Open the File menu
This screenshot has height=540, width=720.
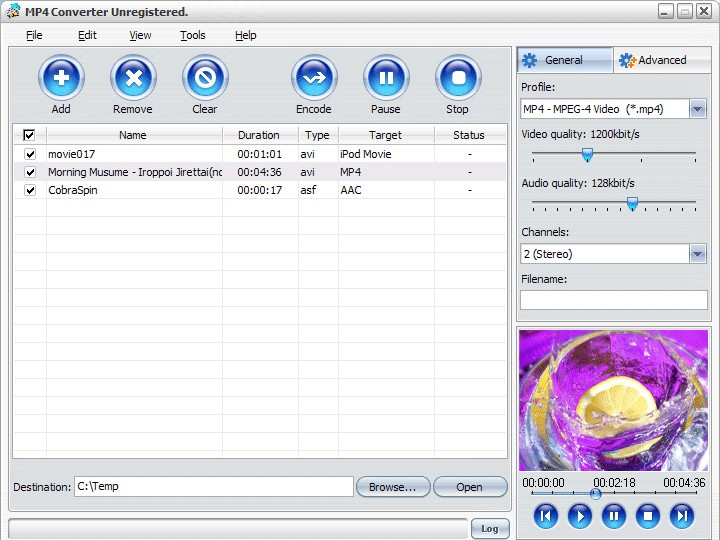pyautogui.click(x=34, y=35)
